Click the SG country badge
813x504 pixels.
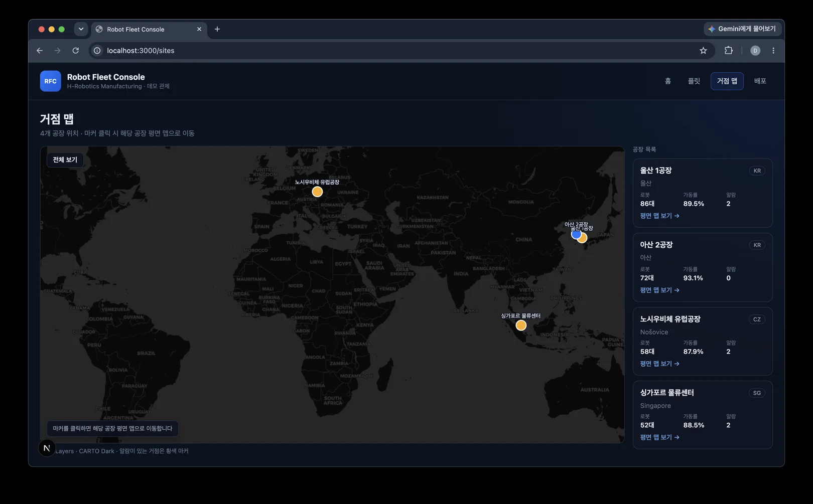(757, 393)
